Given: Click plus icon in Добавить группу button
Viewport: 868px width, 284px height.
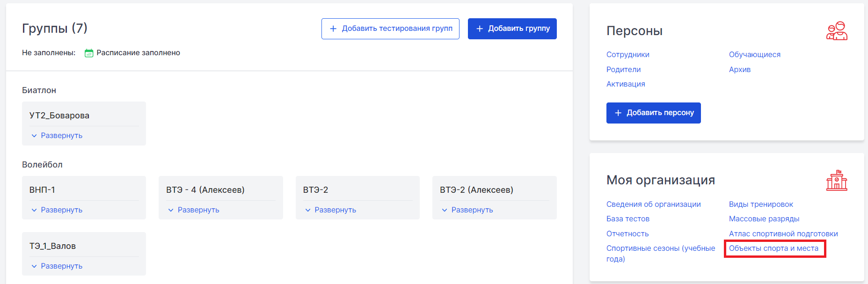Looking at the screenshot, I should [480, 29].
